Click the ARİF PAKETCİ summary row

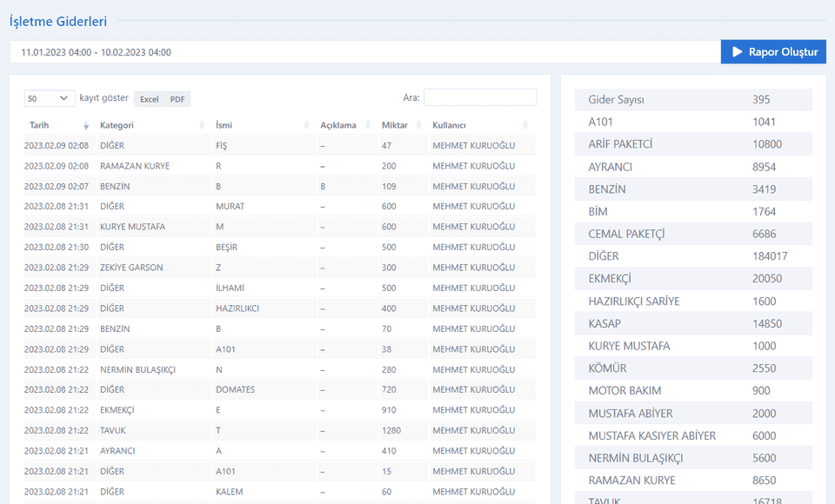tap(693, 144)
